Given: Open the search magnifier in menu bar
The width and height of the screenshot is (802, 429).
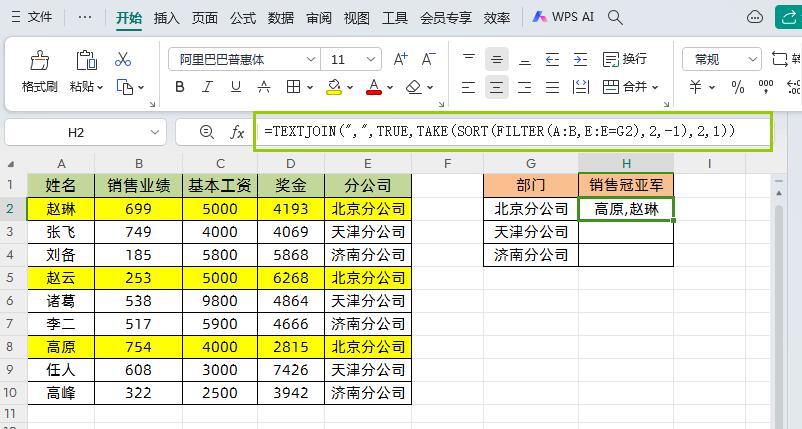Looking at the screenshot, I should pos(615,17).
